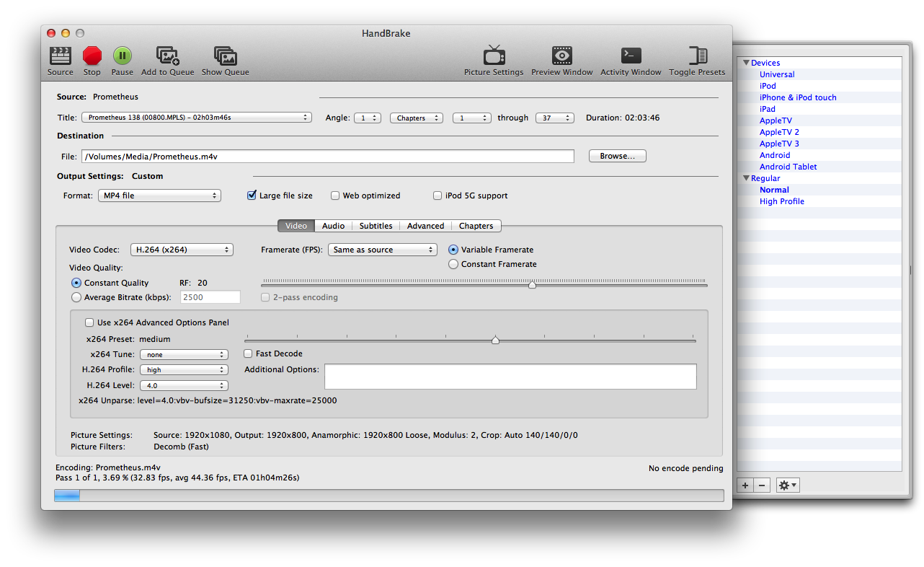
Task: Click the Average Bitrate 2500 field
Action: click(x=210, y=297)
